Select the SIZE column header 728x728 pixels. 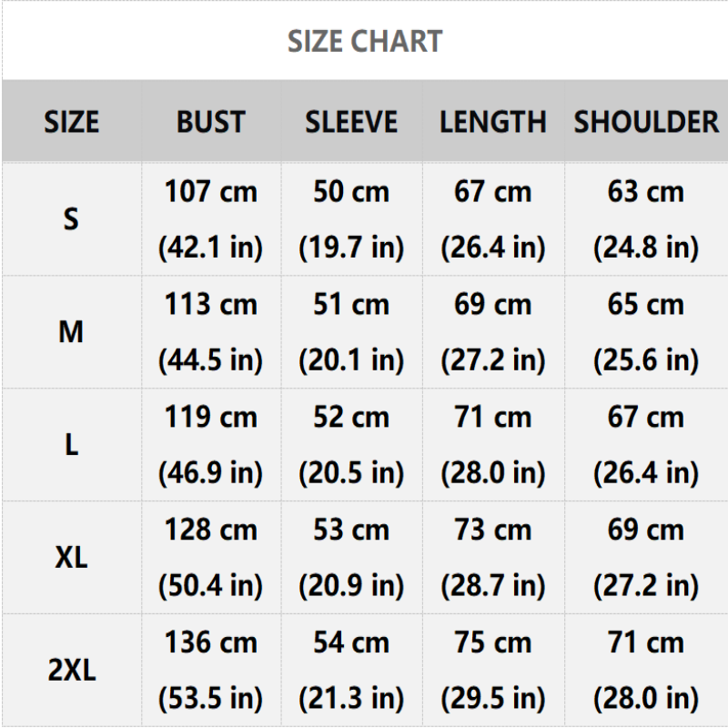pos(71,122)
